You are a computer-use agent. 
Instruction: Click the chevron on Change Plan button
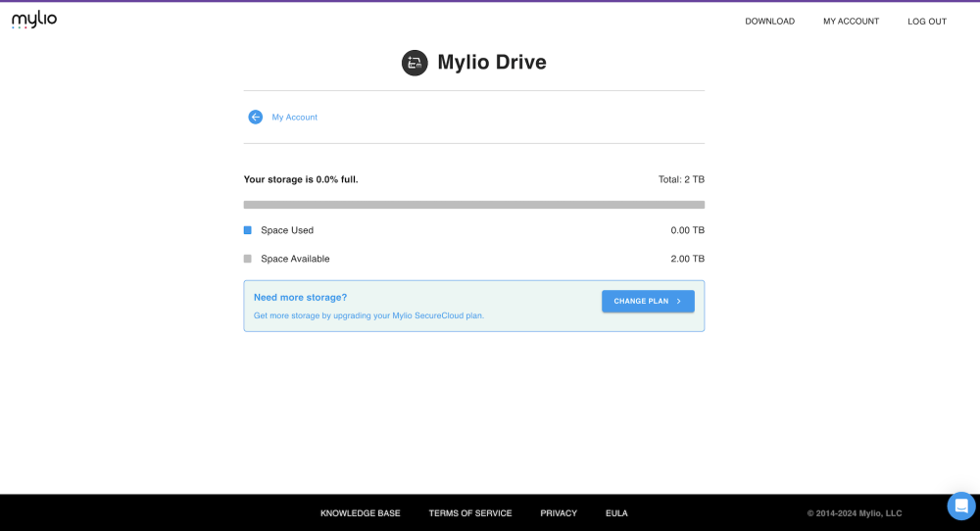[678, 302]
